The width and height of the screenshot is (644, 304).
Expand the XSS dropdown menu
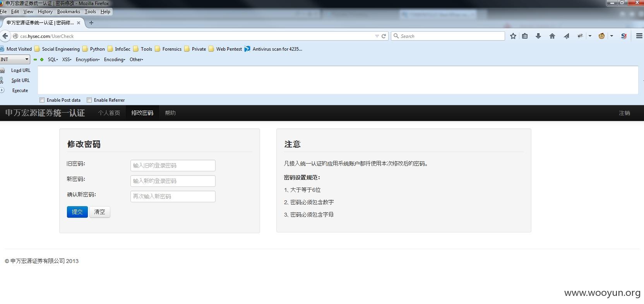point(67,60)
